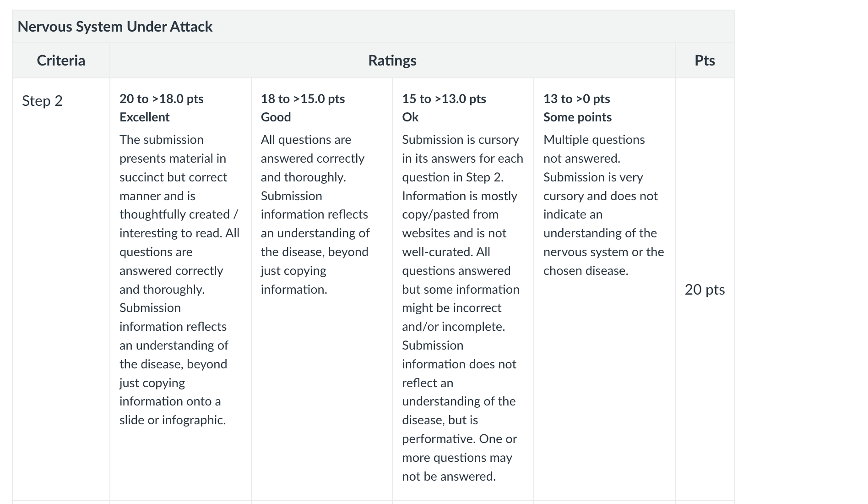Click the 13 to >0 pts heading
Viewport: 868px width, 504px height.
coord(576,99)
